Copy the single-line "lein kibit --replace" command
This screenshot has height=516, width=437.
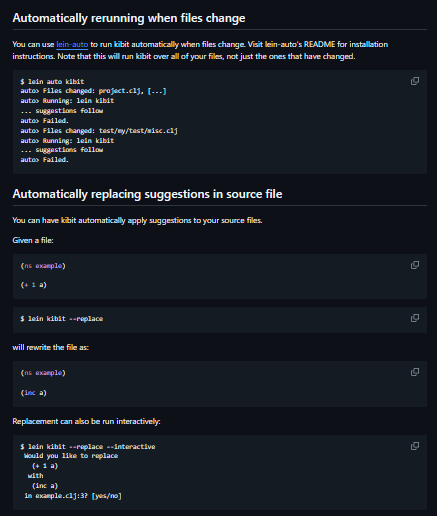[415, 318]
